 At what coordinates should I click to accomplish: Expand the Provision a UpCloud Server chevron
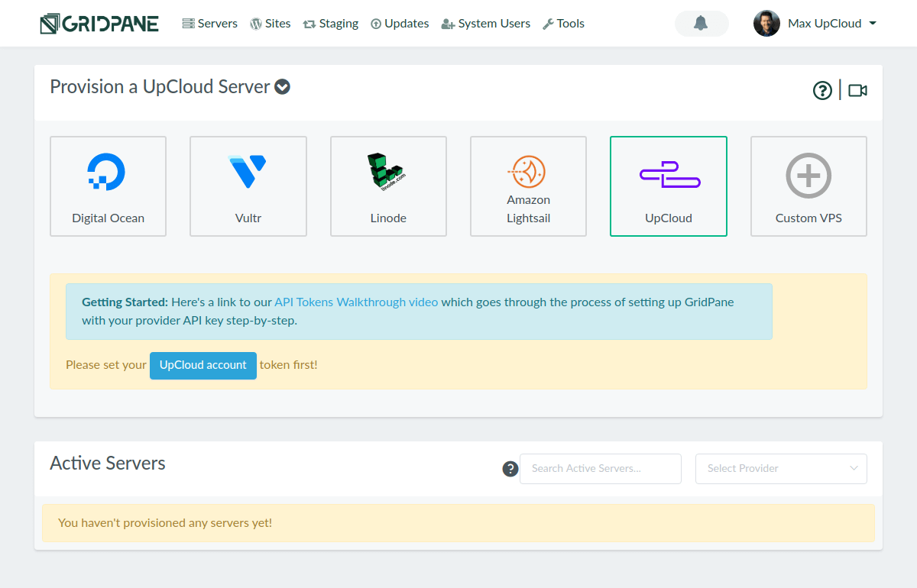(283, 87)
